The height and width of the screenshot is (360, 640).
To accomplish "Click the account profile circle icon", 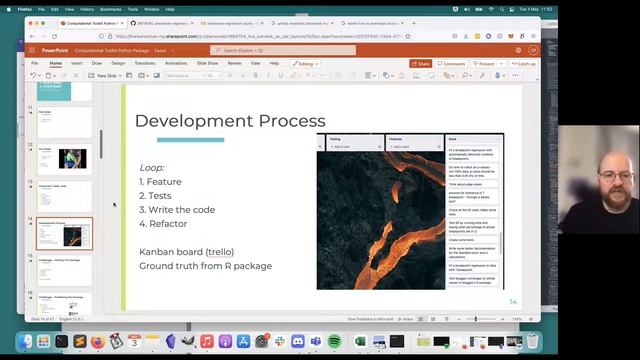I will tap(533, 50).
